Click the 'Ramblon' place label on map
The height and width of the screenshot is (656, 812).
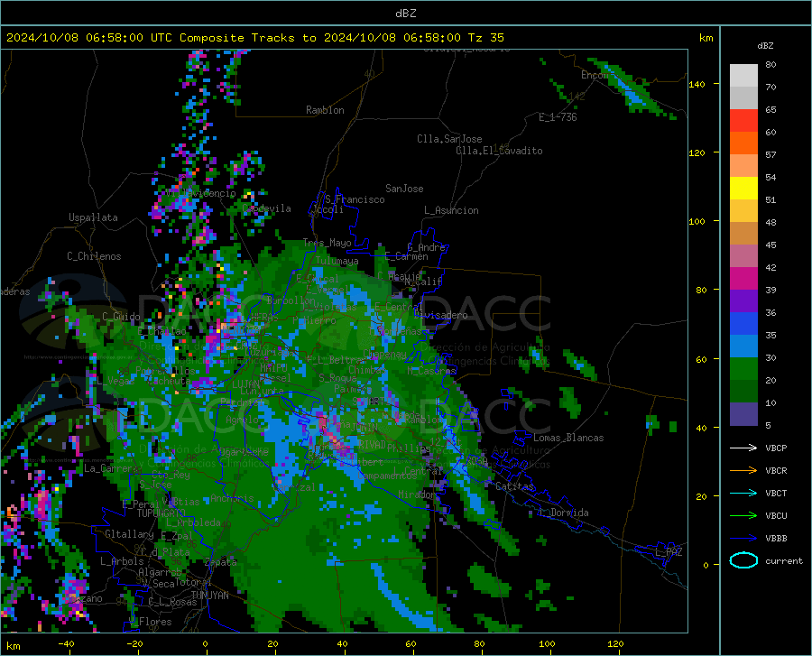coord(325,110)
